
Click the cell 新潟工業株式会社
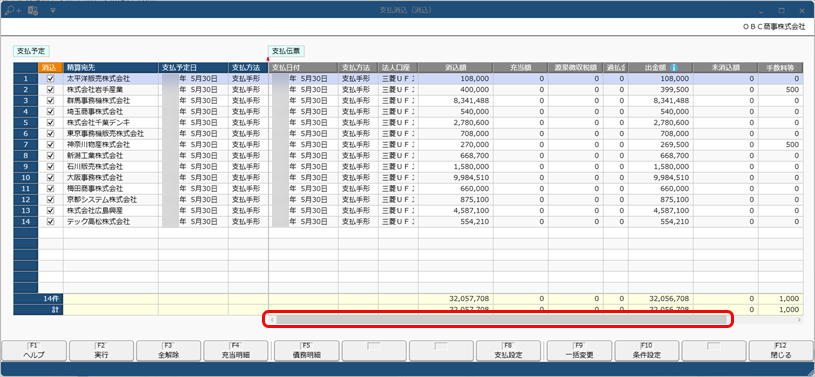(x=111, y=155)
